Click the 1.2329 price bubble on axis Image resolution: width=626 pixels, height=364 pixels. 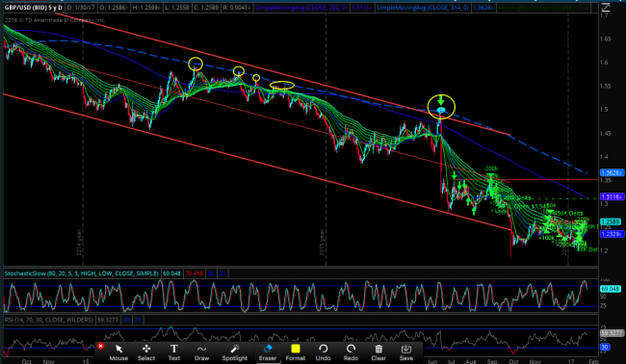[612, 234]
